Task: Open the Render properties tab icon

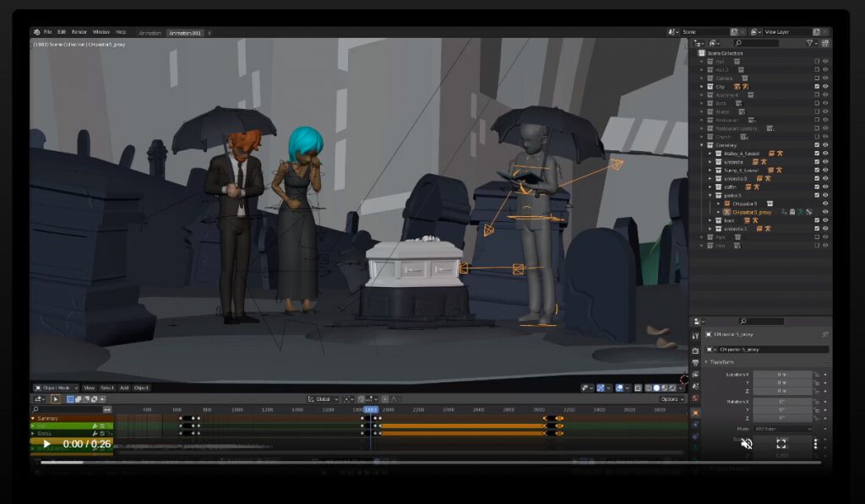Action: point(695,350)
